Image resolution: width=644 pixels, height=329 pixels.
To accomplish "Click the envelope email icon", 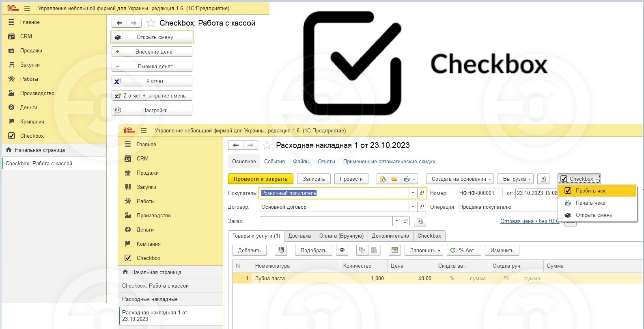I will [x=394, y=179].
